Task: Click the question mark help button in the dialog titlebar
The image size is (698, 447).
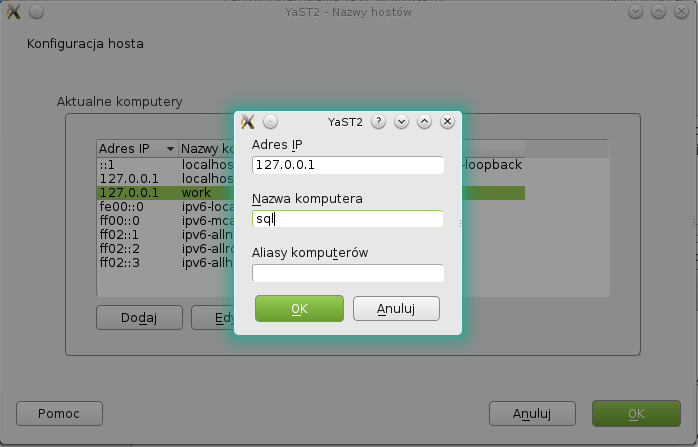Action: 378,122
